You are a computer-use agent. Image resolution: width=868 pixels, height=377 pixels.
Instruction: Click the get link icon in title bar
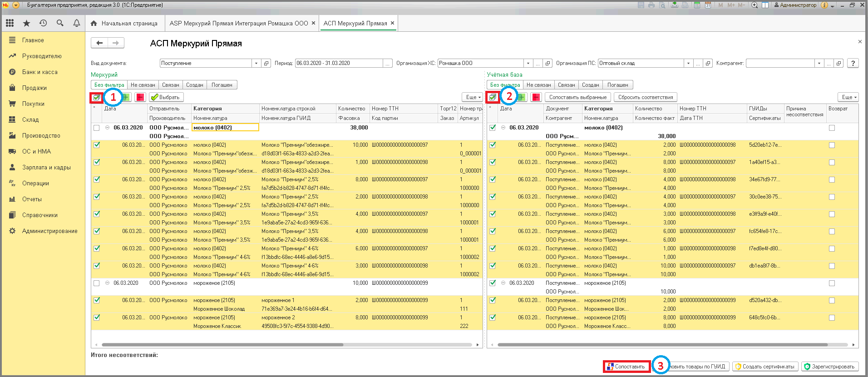pyautogui.click(x=675, y=5)
